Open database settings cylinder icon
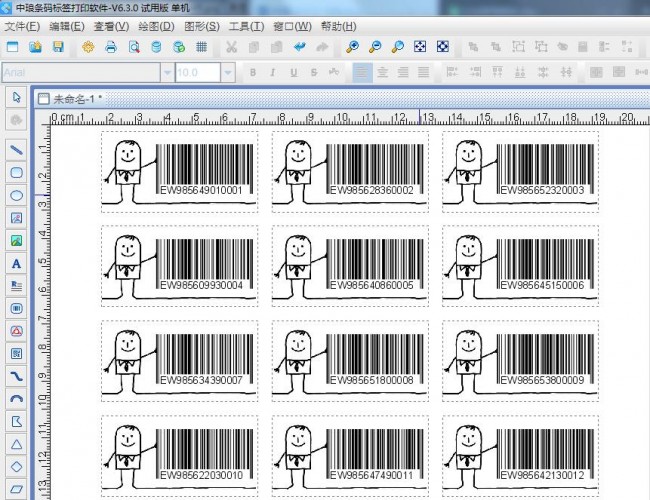Screen dimensions: 650x500 tap(156, 47)
